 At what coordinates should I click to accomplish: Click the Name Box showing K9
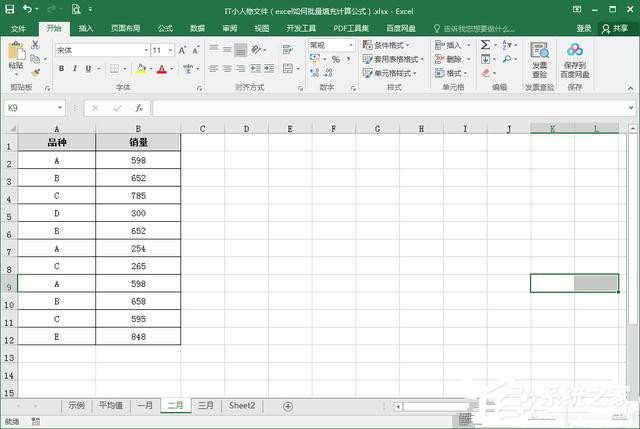click(30, 108)
